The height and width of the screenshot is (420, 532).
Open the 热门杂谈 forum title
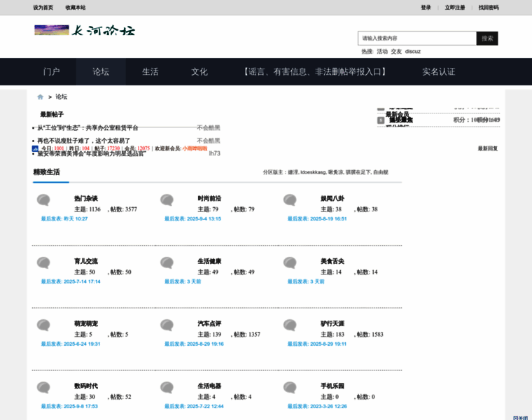(x=86, y=199)
